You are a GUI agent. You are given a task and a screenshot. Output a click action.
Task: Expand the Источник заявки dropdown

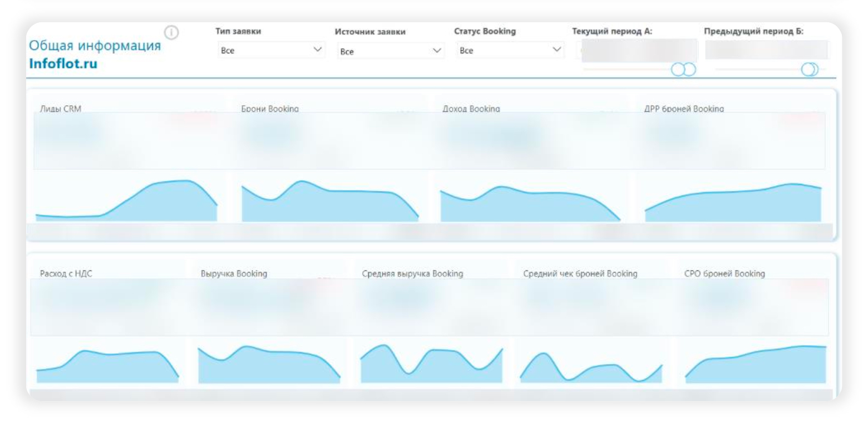click(389, 51)
